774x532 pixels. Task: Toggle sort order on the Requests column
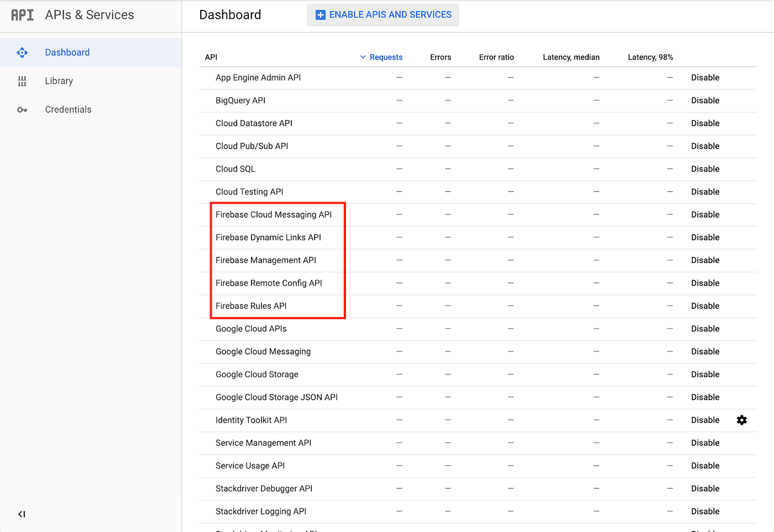(x=386, y=57)
